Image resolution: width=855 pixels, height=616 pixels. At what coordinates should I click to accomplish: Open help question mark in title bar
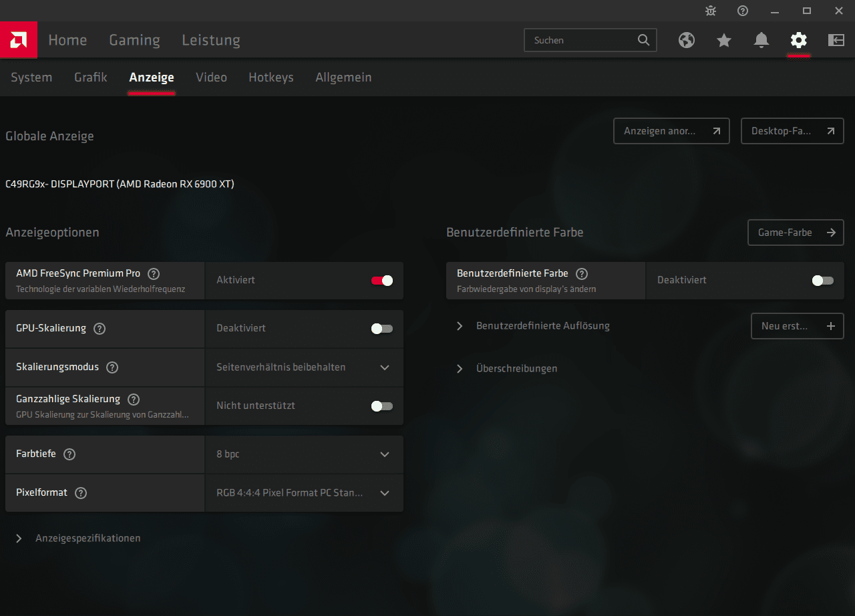click(x=743, y=11)
